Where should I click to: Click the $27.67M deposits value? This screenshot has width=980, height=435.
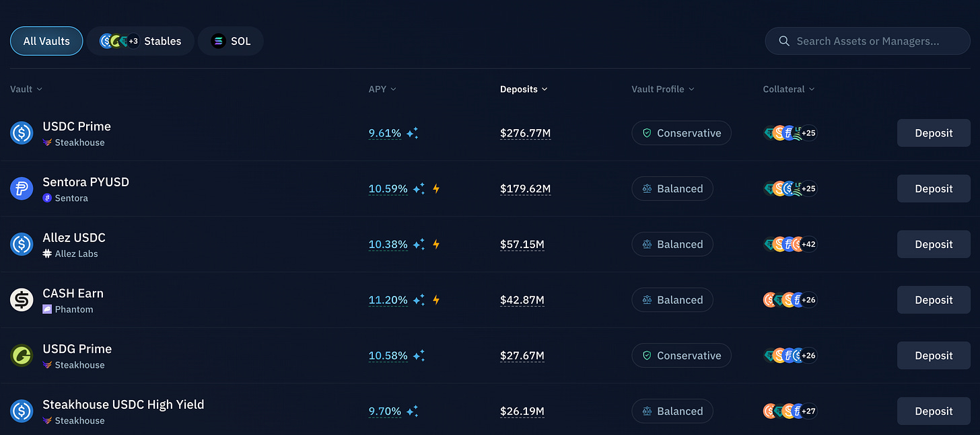[x=522, y=356]
